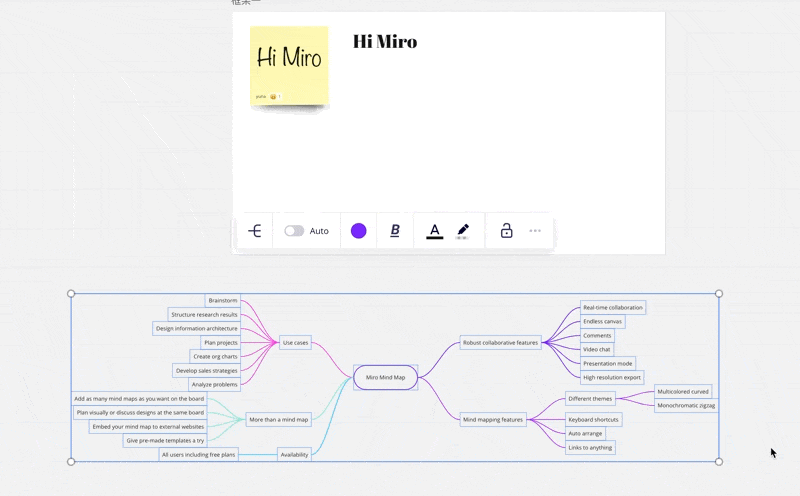800x496 pixels.
Task: Select the Add as many mind maps node
Action: [x=139, y=399]
